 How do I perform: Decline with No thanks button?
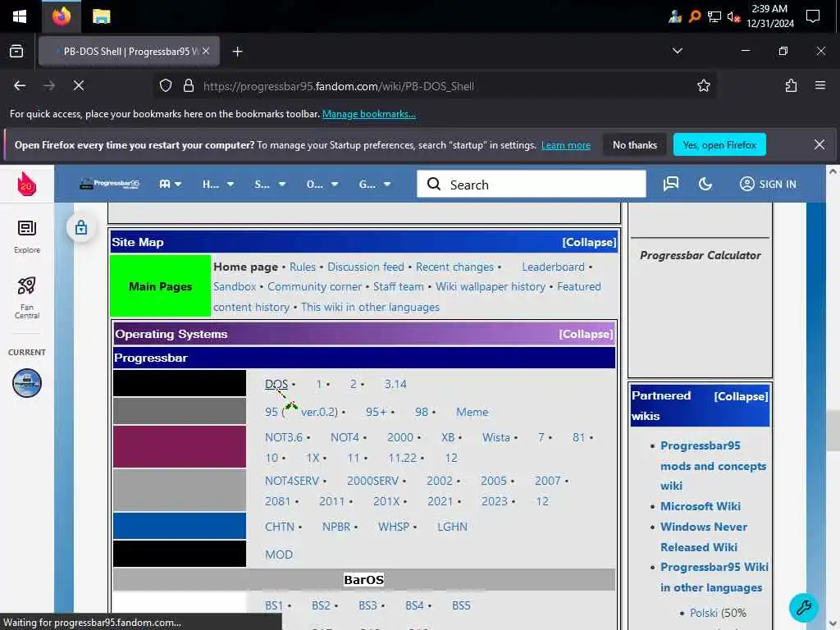pos(635,145)
